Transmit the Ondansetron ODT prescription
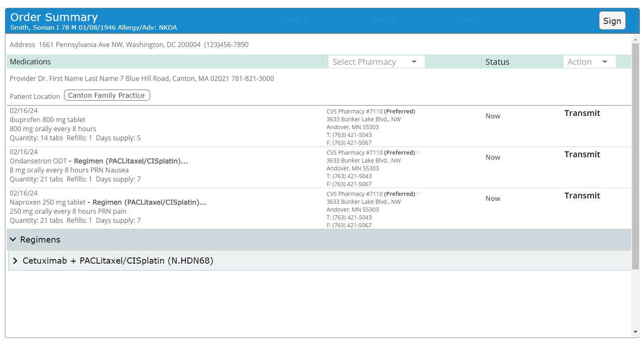Image resolution: width=644 pixels, height=342 pixels. click(582, 154)
